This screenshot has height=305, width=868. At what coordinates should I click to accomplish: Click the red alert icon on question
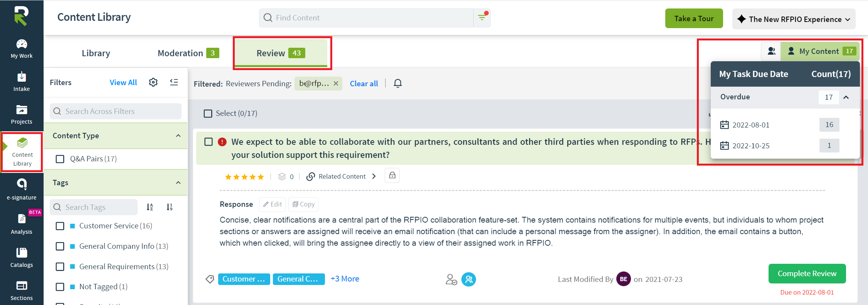pyautogui.click(x=222, y=142)
